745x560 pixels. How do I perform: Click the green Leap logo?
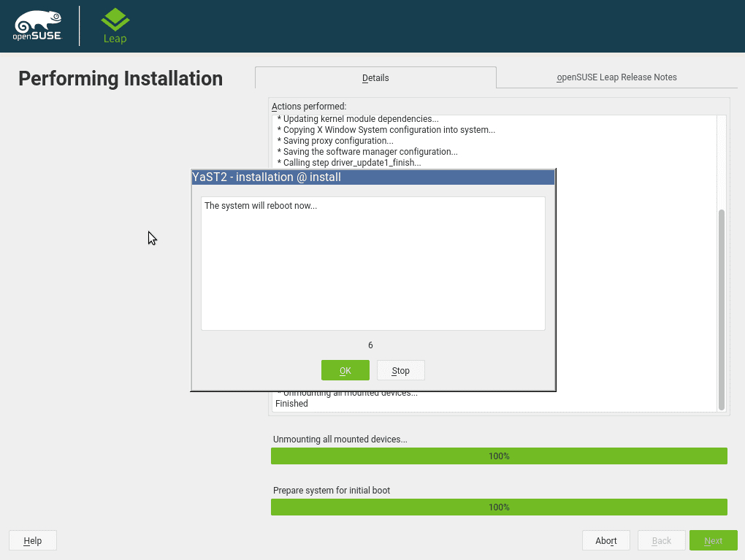tap(115, 26)
